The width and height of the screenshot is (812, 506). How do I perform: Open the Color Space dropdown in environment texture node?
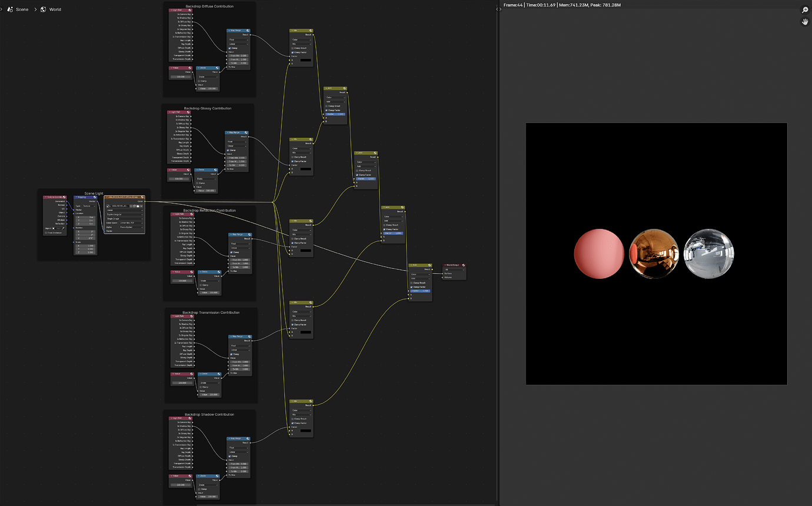coord(131,223)
